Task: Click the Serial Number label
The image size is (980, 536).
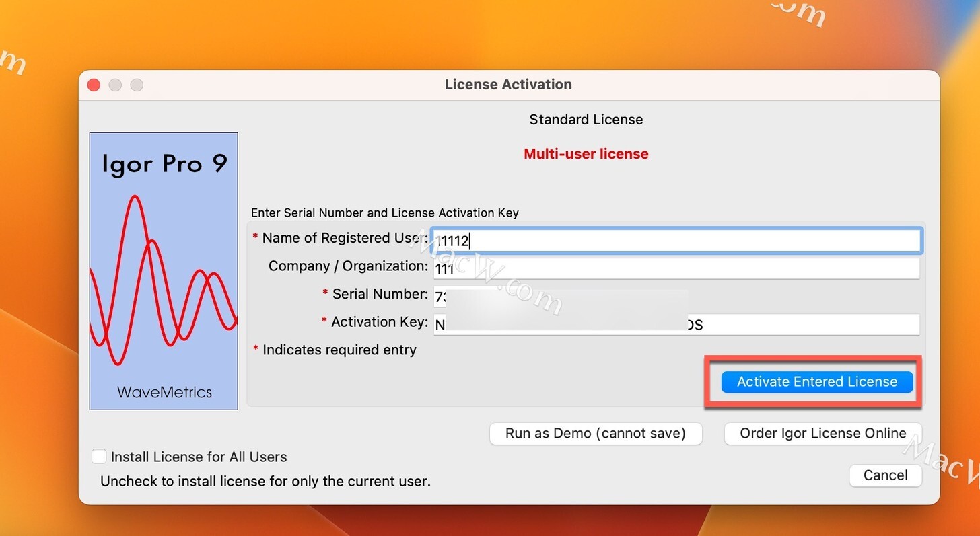Action: [x=376, y=294]
